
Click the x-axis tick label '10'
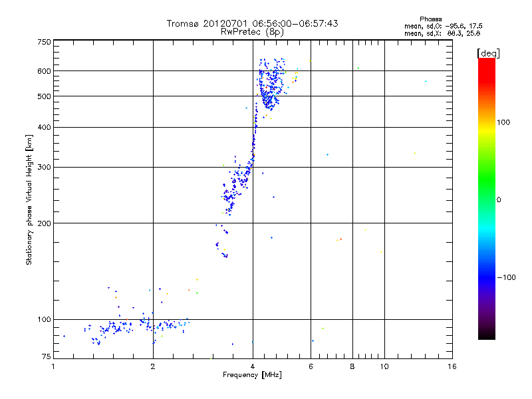tap(384, 366)
